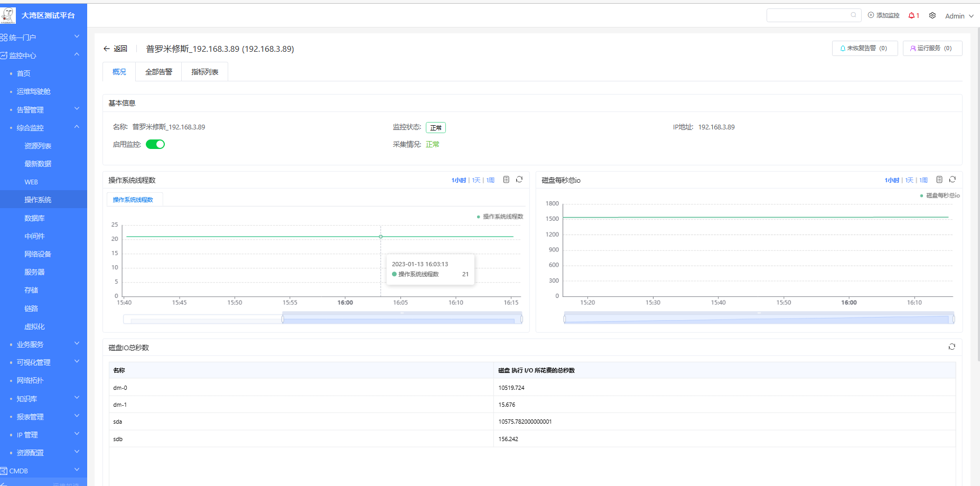Set disk io chart to 1天
Screen dimensions: 980x486
coord(909,180)
